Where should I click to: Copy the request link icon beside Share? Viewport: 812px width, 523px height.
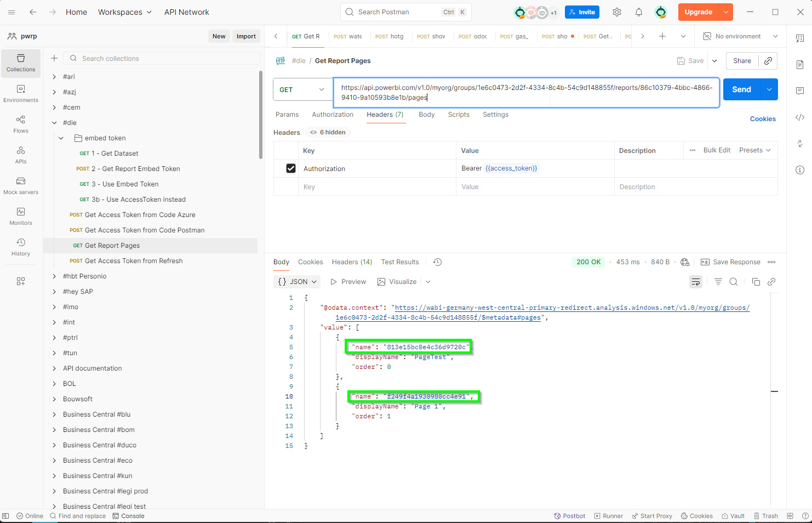click(768, 61)
